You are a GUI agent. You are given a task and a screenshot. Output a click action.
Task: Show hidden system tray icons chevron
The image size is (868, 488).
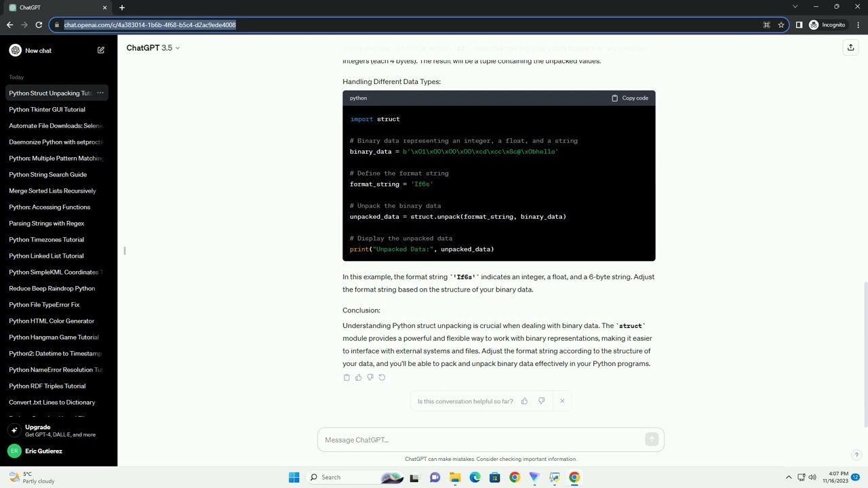click(789, 477)
